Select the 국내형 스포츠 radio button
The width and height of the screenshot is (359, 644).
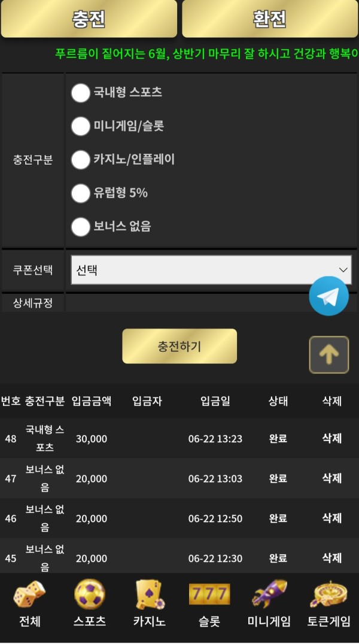80,93
